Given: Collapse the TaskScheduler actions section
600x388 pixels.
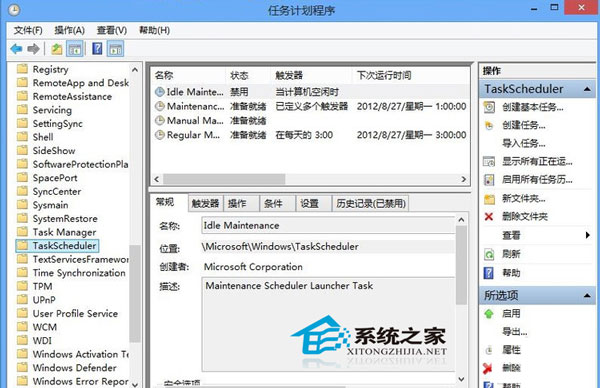Looking at the screenshot, I should coord(587,89).
